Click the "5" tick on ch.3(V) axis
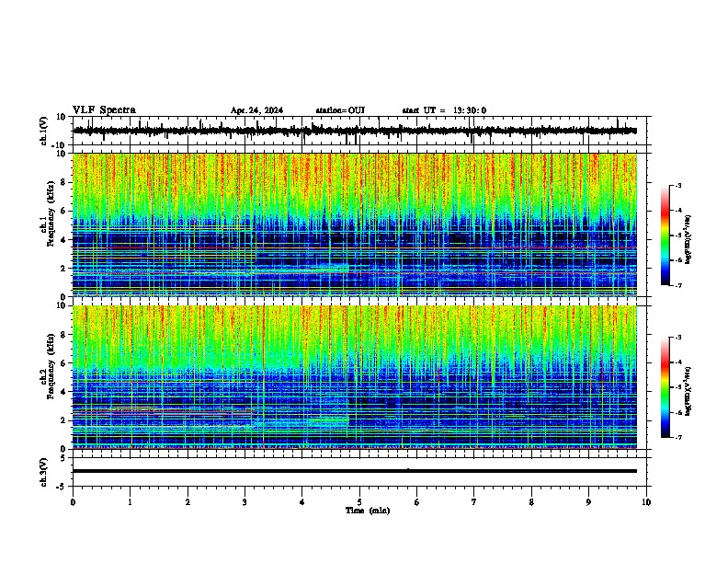The height and width of the screenshot is (563, 728). point(63,457)
